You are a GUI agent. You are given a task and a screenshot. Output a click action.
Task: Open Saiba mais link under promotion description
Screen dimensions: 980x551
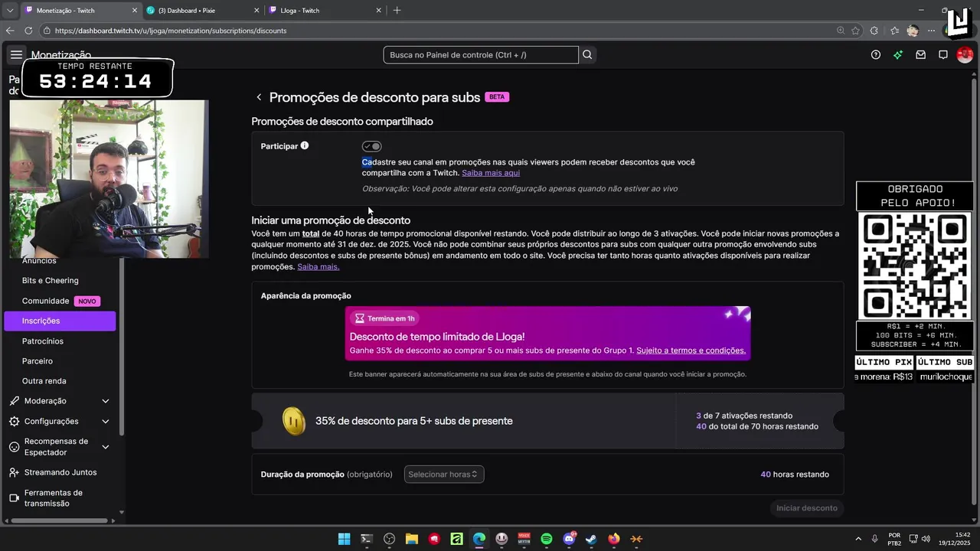click(318, 266)
